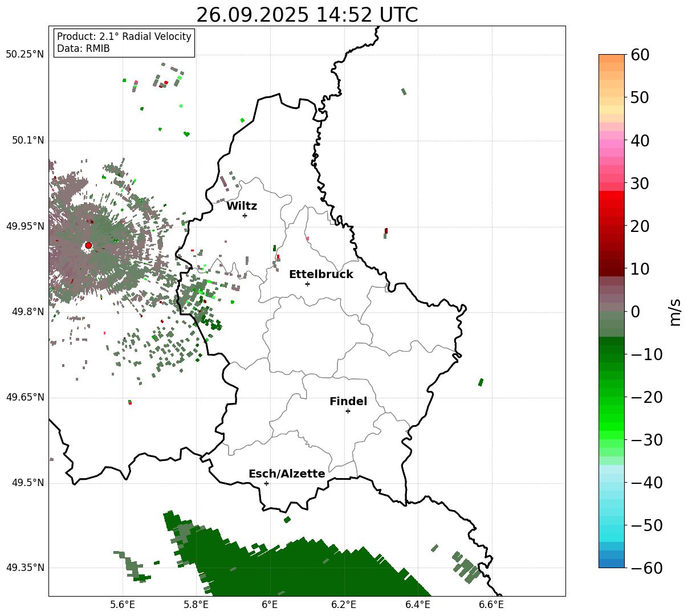This screenshot has width=688, height=616.
Task: Select the Esch/Alzette city label
Action: tap(287, 474)
